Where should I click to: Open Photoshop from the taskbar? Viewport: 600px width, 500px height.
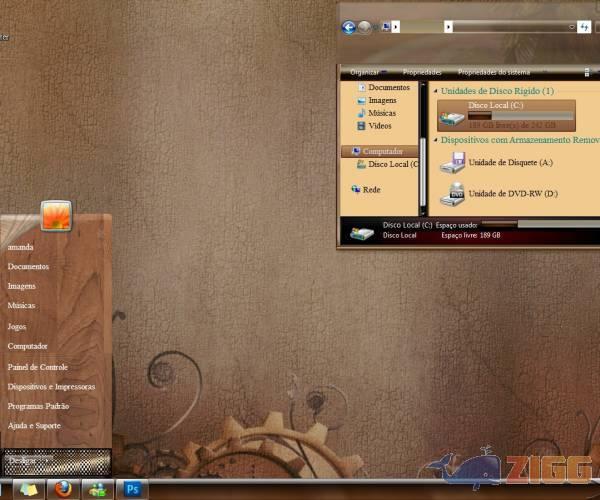tap(131, 489)
